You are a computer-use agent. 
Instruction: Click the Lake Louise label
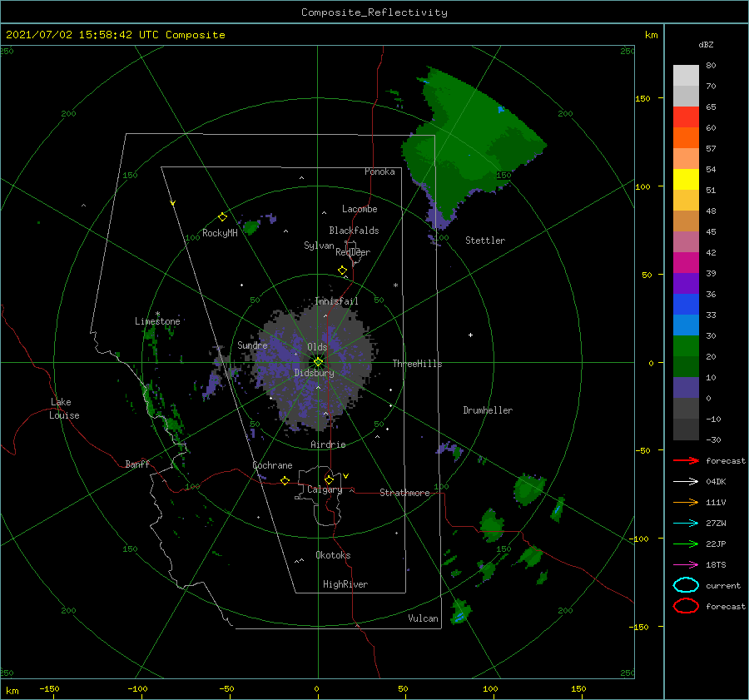click(64, 409)
